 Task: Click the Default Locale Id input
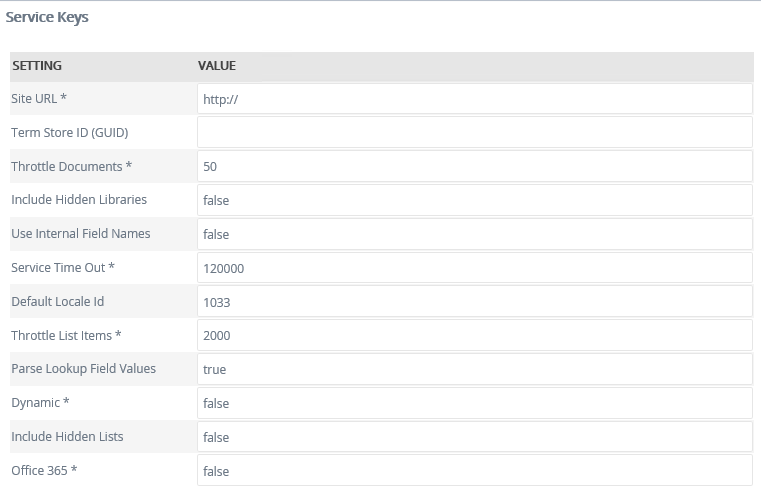pyautogui.click(x=474, y=302)
